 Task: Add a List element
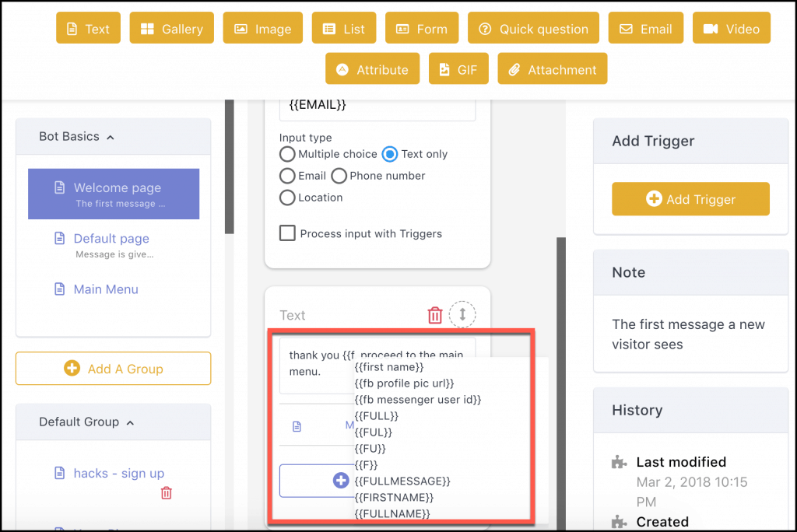(343, 28)
